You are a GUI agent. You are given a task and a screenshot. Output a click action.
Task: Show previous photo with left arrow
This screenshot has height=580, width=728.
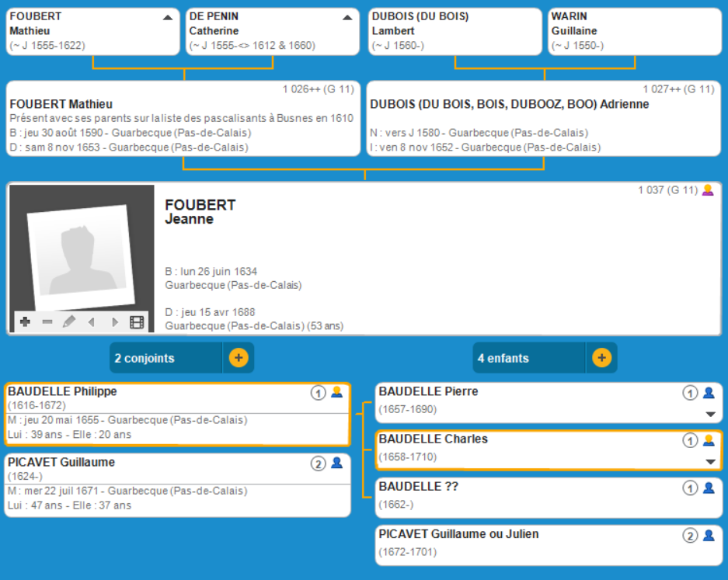point(92,322)
